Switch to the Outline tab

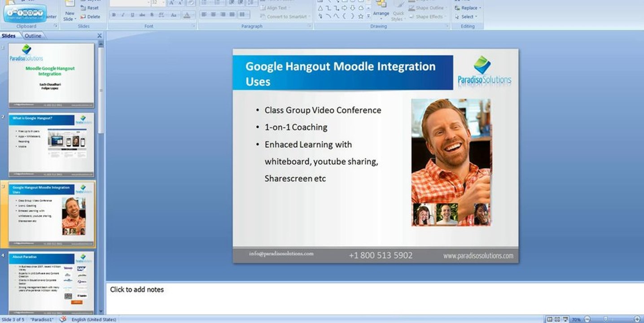[33, 36]
